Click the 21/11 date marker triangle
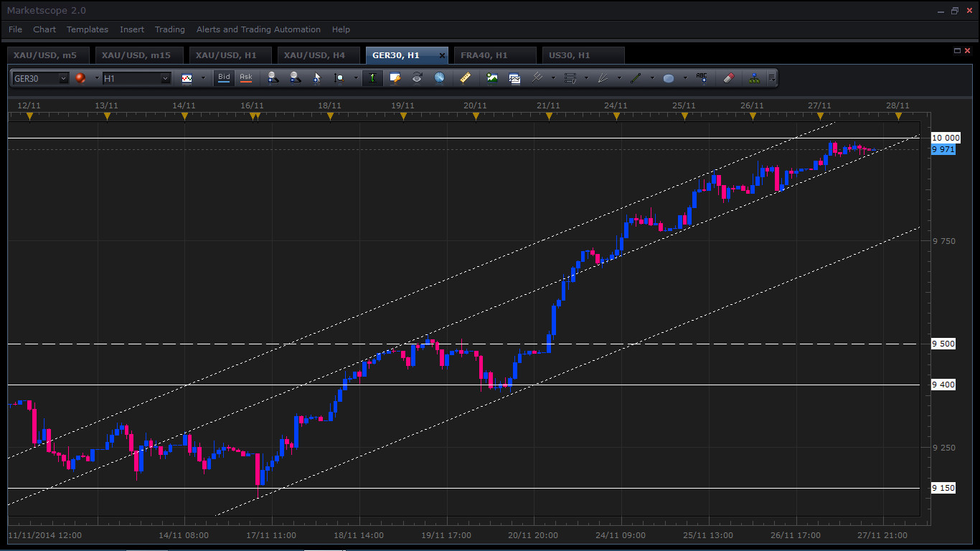The image size is (980, 551). [x=550, y=116]
